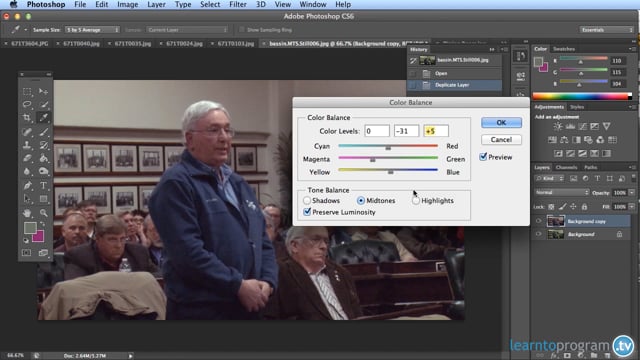This screenshot has width=640, height=360.
Task: Open the Color panel flyout menu
Action: (632, 49)
